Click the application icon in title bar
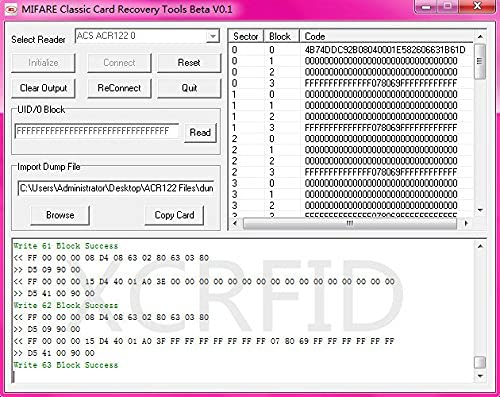The height and width of the screenshot is (397, 500). point(12,10)
